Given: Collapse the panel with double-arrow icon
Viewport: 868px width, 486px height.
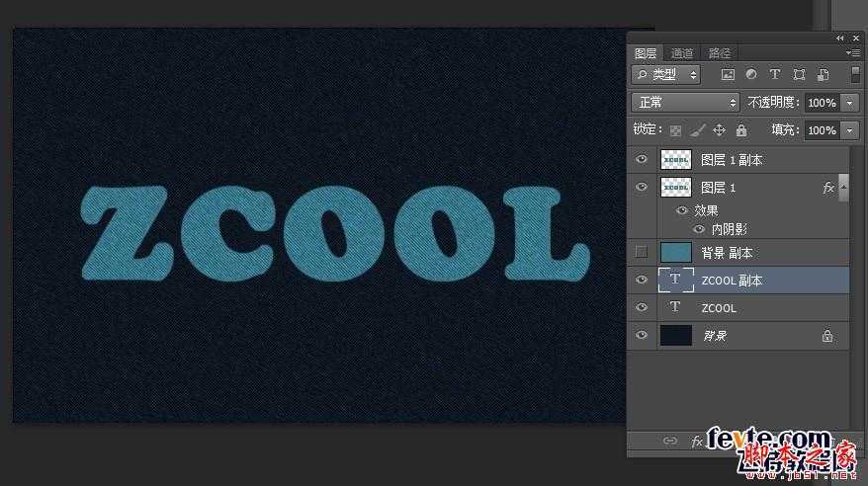Looking at the screenshot, I should pos(839,39).
